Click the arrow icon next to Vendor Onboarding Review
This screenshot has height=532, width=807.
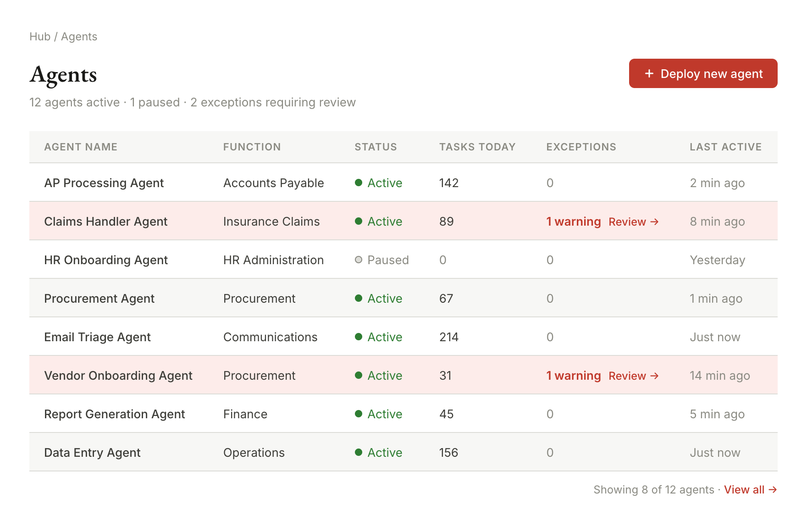click(655, 376)
